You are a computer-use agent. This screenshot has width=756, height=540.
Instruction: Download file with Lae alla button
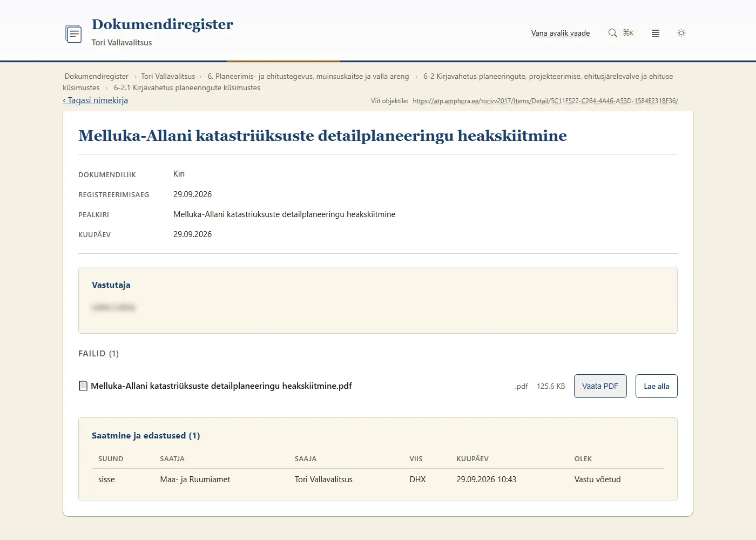pyautogui.click(x=657, y=386)
